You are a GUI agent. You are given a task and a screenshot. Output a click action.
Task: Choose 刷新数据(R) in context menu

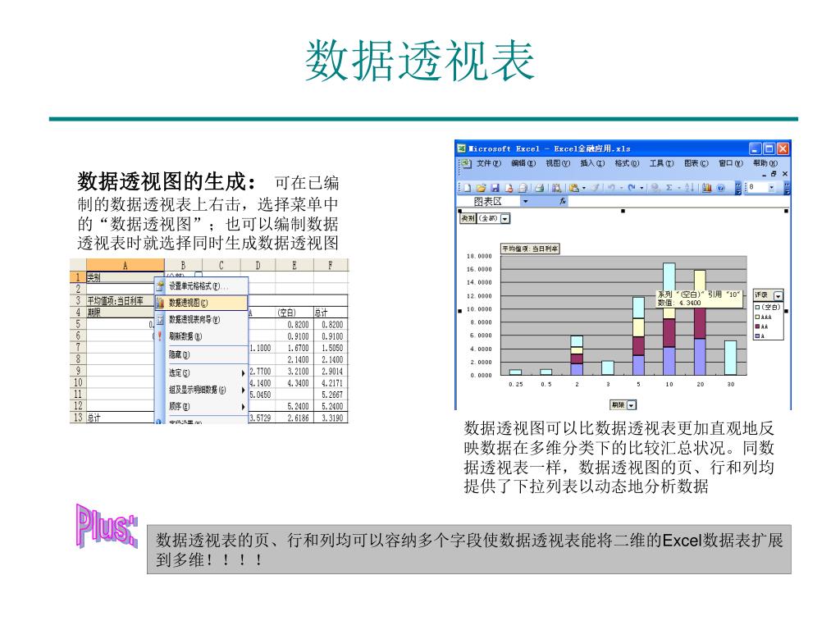point(202,337)
